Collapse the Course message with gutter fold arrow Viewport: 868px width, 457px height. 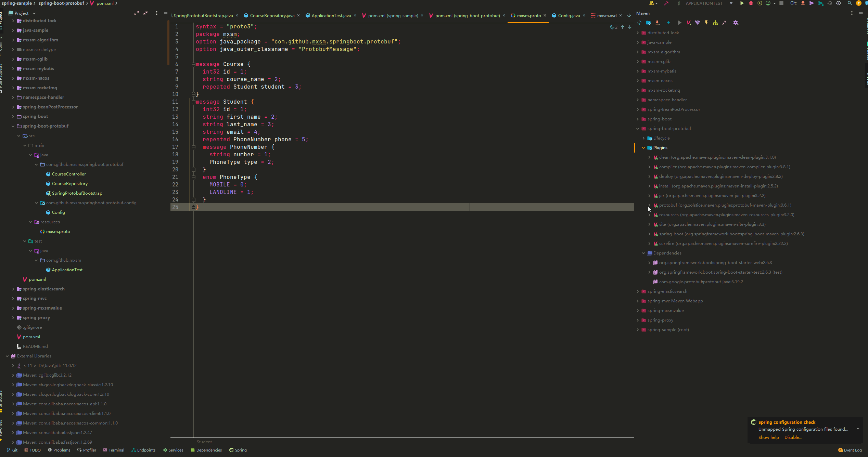point(194,64)
